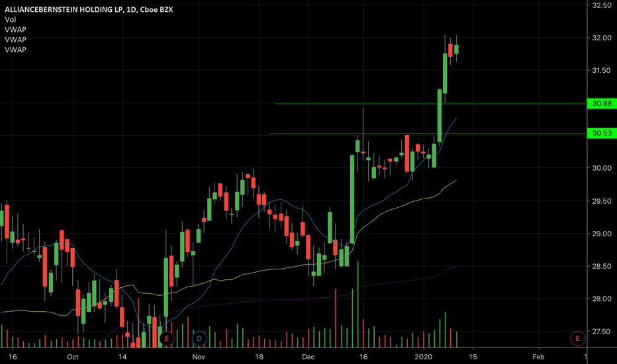
Task: Click the 29.50 price axis label
Action: pos(602,201)
